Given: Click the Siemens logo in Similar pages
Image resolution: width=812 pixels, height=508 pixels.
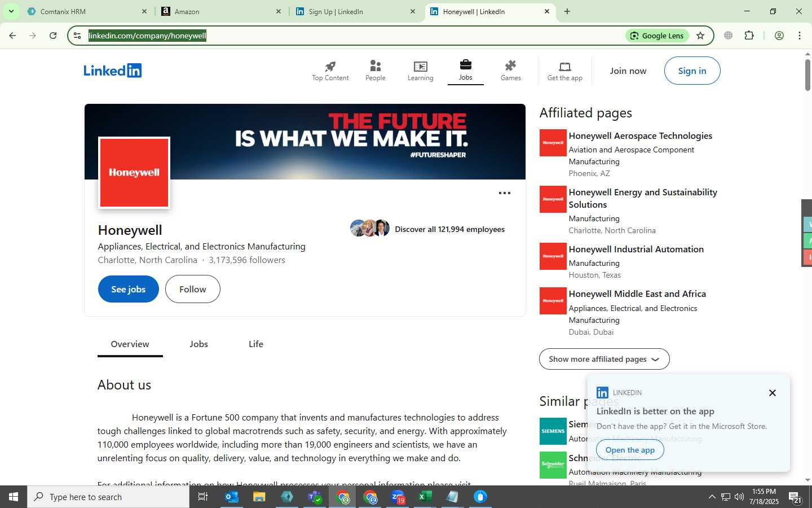Looking at the screenshot, I should coord(553,431).
